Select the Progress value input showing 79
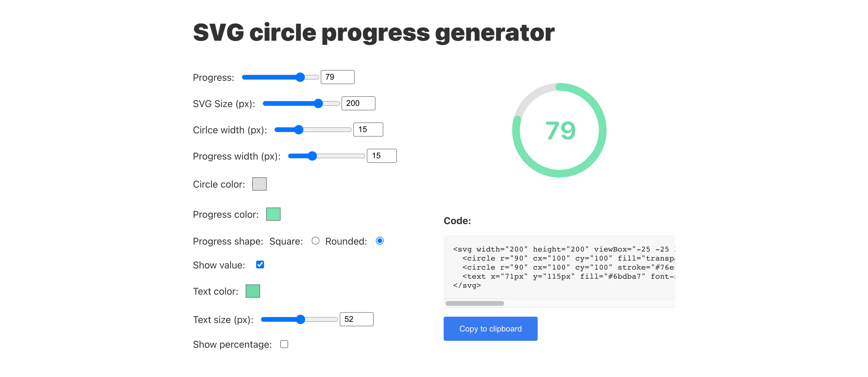This screenshot has width=868, height=377. pyautogui.click(x=337, y=77)
